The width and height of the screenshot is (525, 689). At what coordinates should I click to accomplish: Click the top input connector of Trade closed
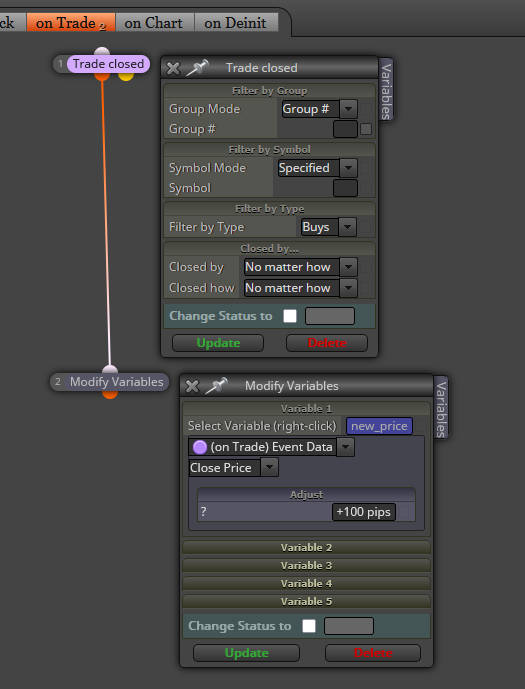coord(102,51)
